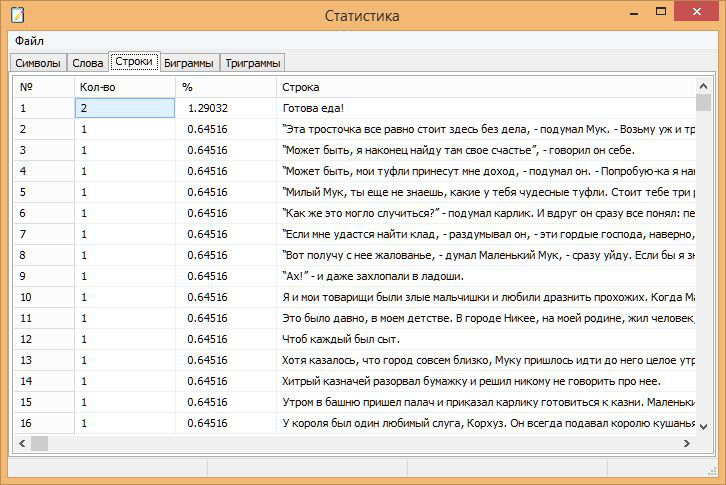
Task: Sort by the Строка column header
Action: [486, 87]
